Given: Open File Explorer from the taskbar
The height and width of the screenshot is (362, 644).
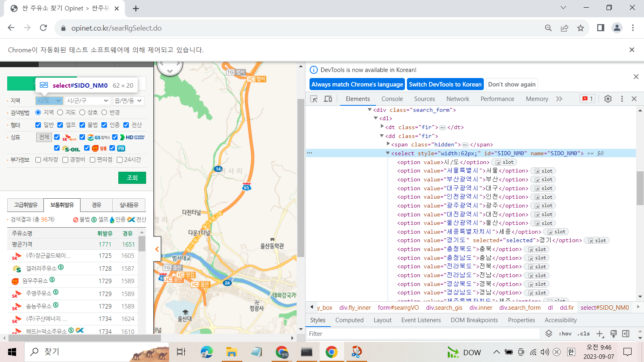Looking at the screenshot, I should tap(231, 352).
